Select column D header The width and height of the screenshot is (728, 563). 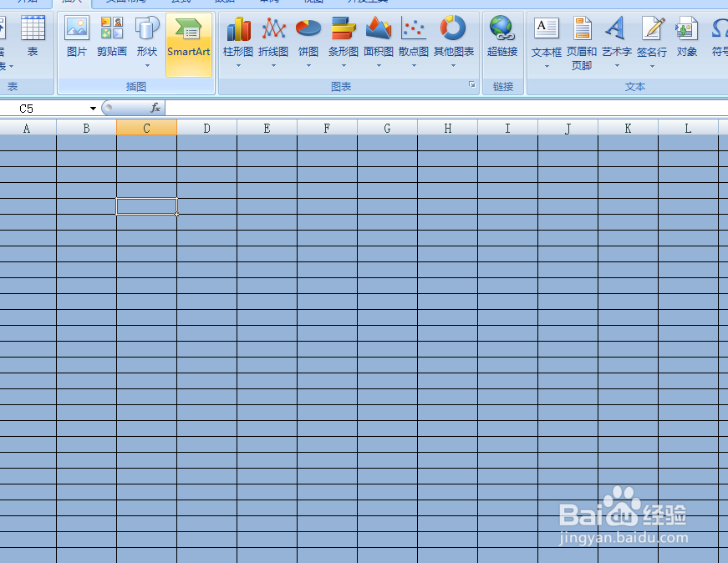(x=206, y=128)
